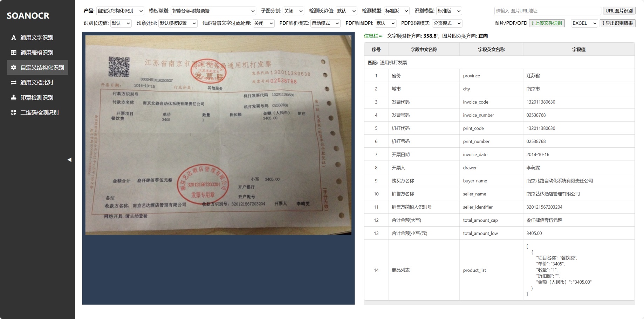644x319 pixels.
Task: Select 自定义结构化识别 in the sidebar
Action: [37, 68]
